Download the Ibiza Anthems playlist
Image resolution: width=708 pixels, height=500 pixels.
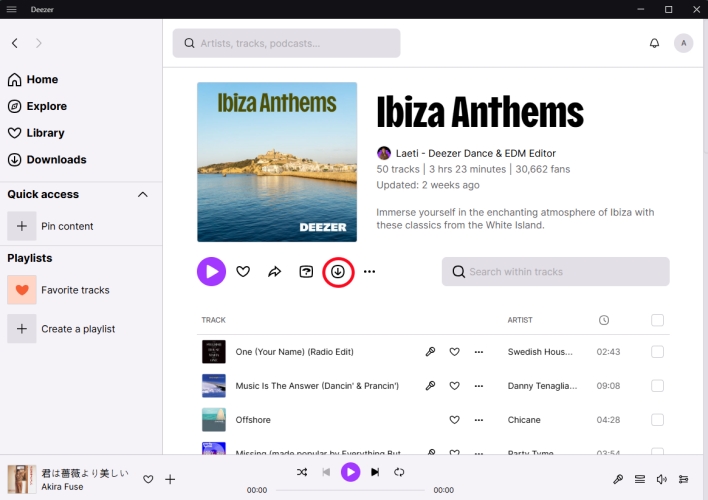(x=338, y=271)
